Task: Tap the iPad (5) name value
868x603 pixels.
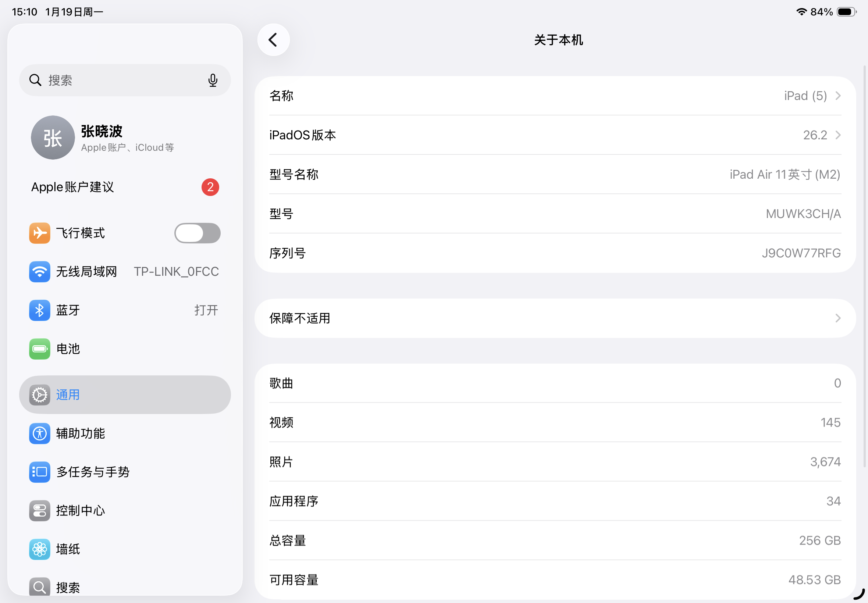Action: (x=805, y=96)
